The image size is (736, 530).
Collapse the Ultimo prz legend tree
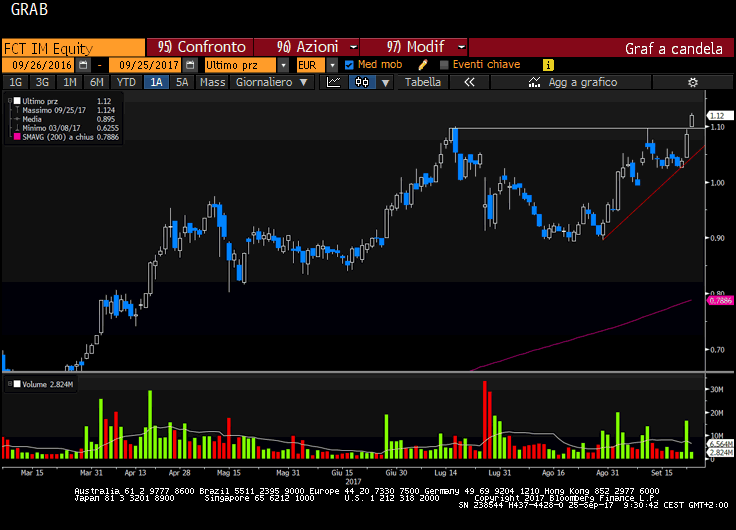(x=11, y=101)
